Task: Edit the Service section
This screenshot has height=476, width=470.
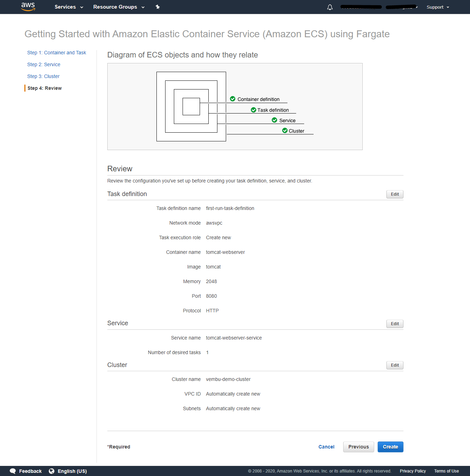Action: [x=395, y=324]
